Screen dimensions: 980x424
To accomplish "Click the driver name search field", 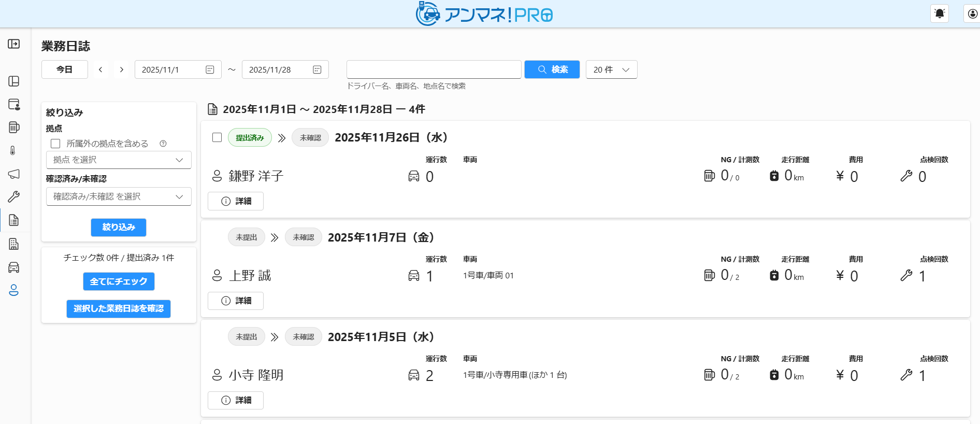I will [434, 69].
